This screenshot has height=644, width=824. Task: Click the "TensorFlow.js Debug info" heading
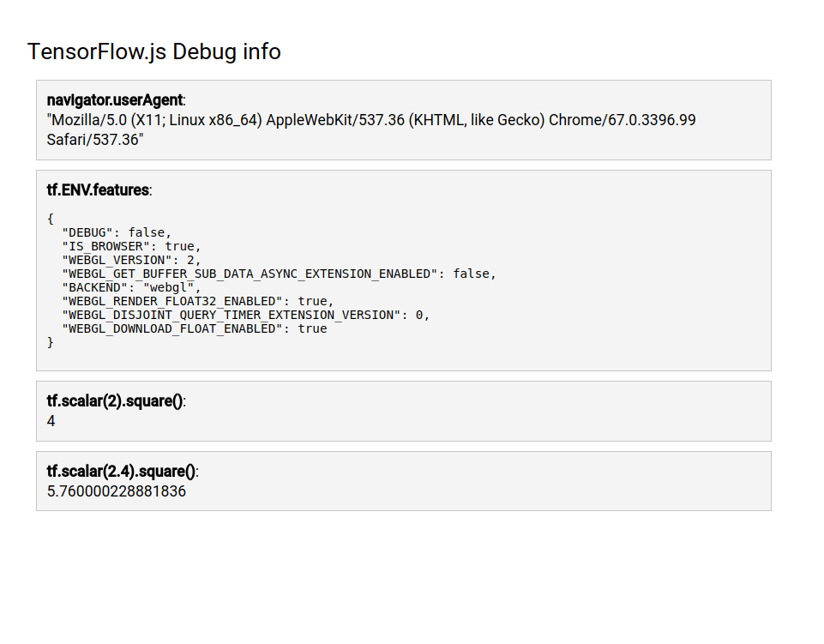(154, 52)
